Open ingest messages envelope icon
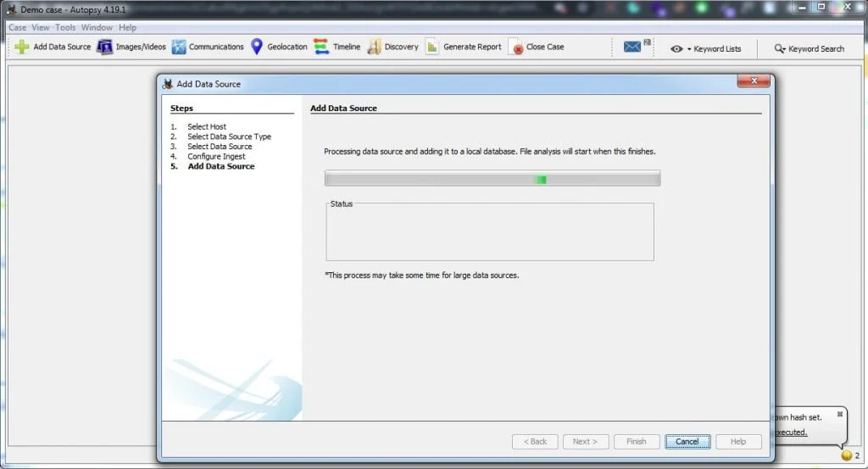This screenshot has width=868, height=469. click(632, 47)
